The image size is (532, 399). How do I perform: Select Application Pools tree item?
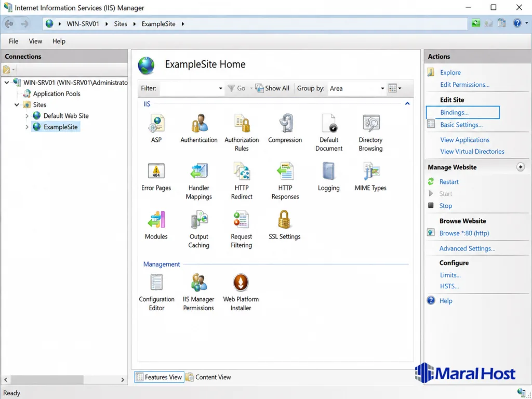point(56,94)
